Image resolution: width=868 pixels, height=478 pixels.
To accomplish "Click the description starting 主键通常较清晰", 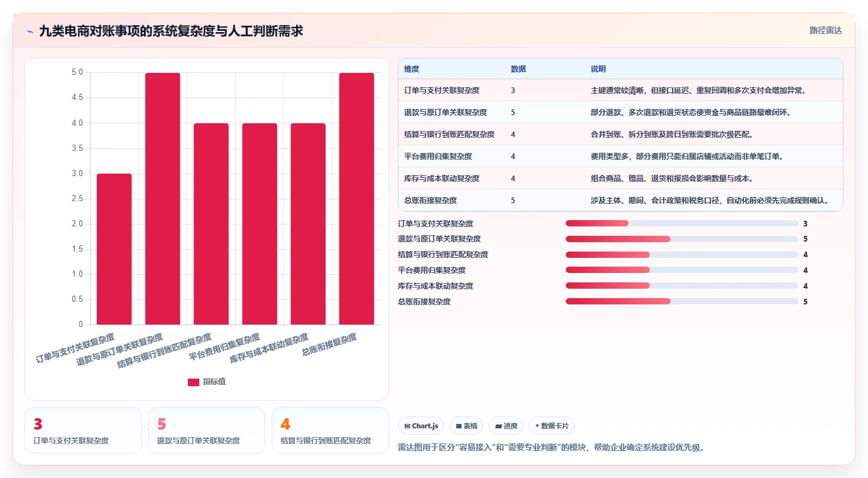I will 698,91.
